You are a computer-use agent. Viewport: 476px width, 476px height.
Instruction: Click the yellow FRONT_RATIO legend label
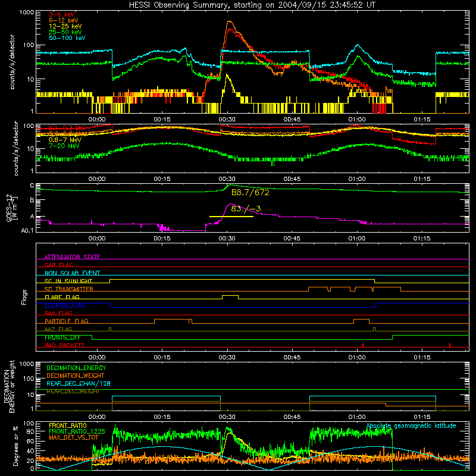[x=68, y=425]
